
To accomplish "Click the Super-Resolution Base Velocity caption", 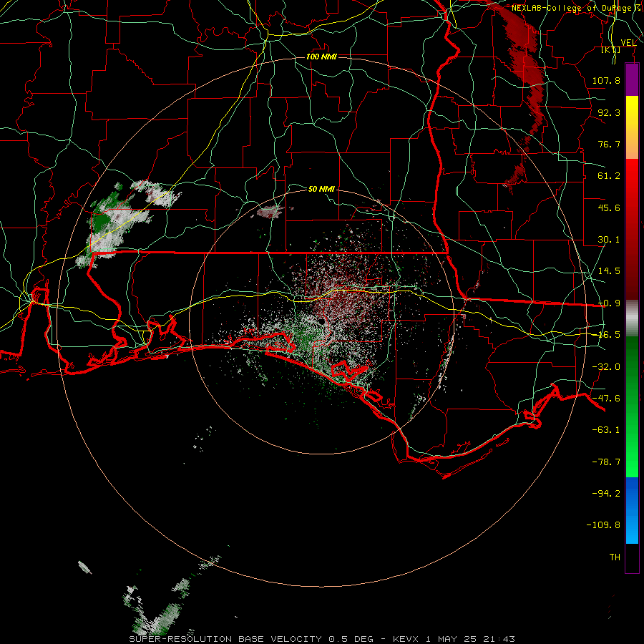I will (321, 639).
